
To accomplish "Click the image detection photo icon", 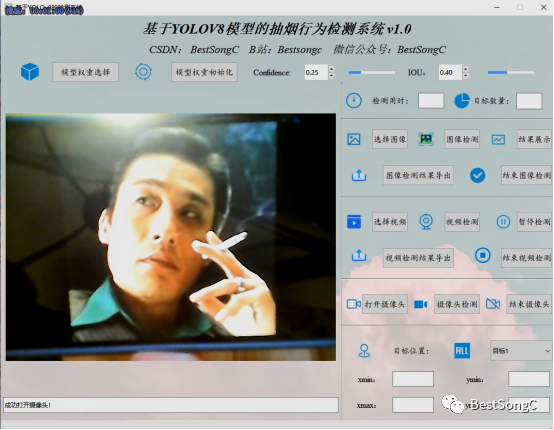I will [426, 139].
